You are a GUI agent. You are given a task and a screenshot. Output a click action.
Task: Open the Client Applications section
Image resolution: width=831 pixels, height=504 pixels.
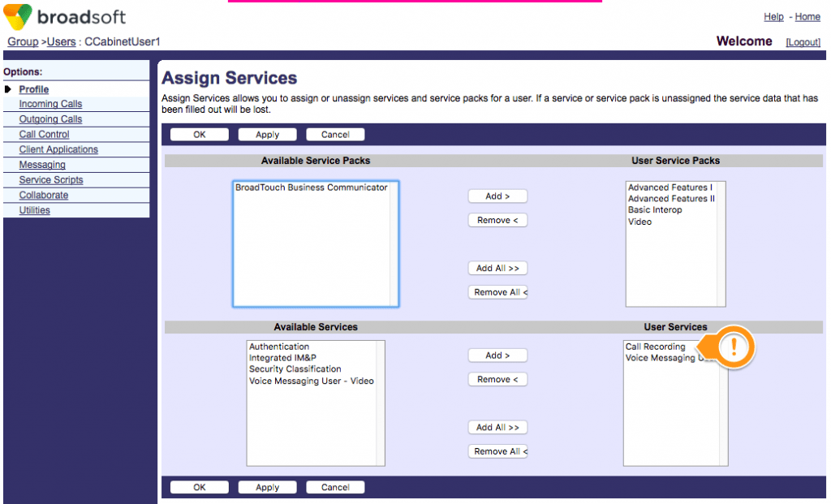click(58, 149)
